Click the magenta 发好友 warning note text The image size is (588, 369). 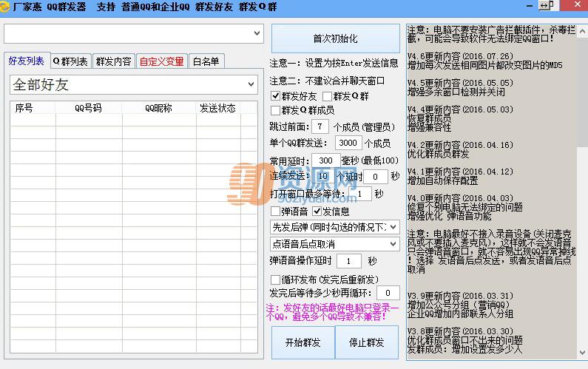(332, 312)
